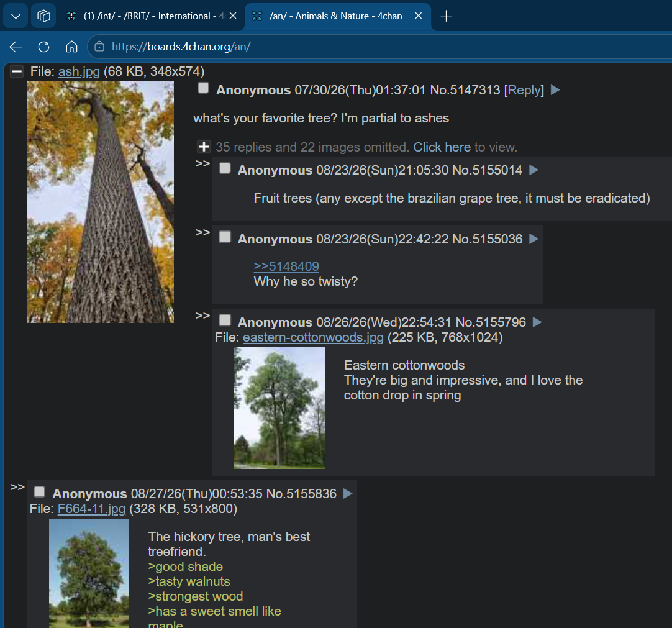672x628 pixels.
Task: Hide reply No.5155014 using its >> marker
Action: pyautogui.click(x=202, y=163)
